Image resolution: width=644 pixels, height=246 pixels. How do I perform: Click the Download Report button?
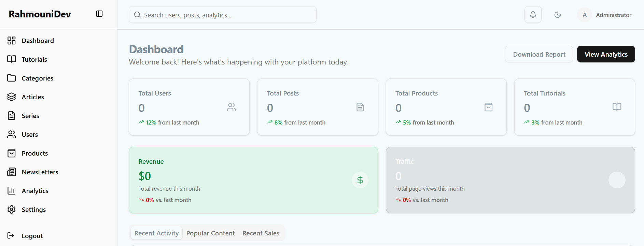[x=539, y=54]
